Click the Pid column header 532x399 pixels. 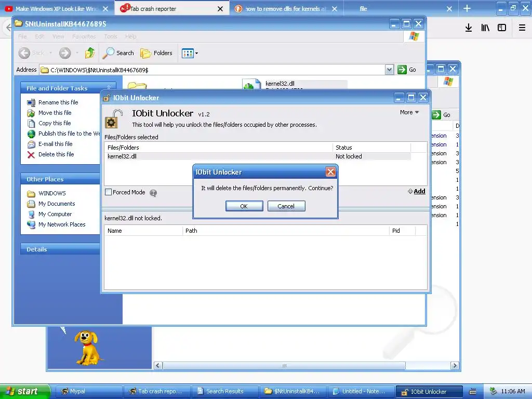coord(403,231)
